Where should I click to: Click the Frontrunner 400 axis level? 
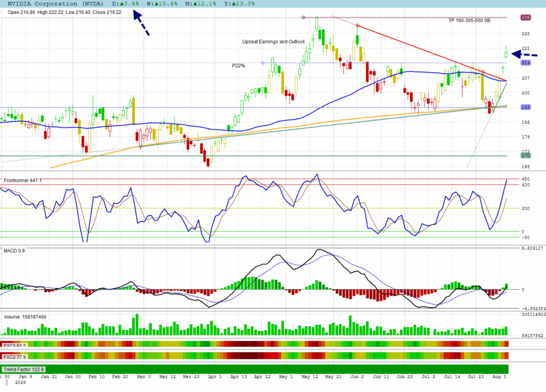525,185
